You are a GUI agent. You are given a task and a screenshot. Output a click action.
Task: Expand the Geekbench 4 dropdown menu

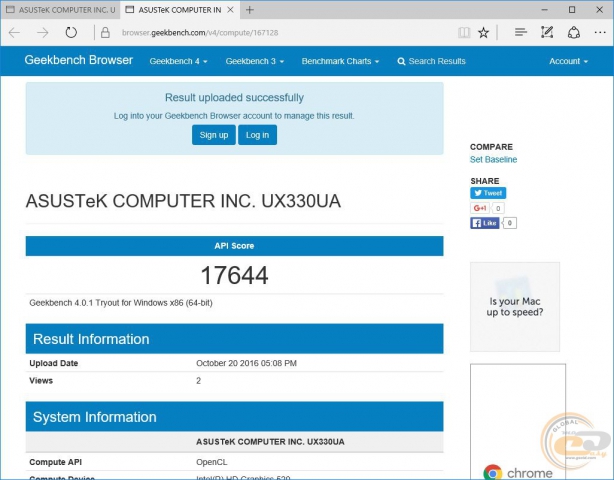(179, 61)
